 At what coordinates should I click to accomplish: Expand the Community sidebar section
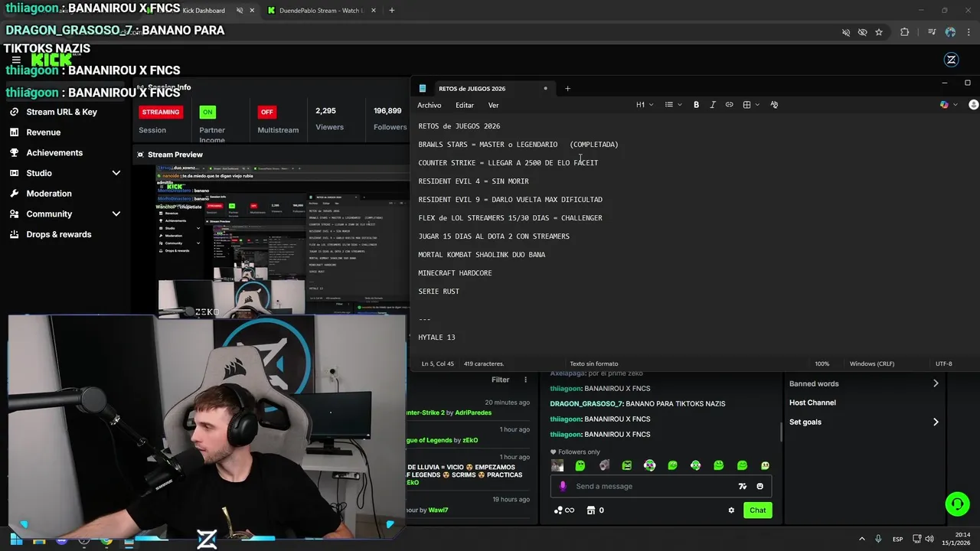(65, 214)
